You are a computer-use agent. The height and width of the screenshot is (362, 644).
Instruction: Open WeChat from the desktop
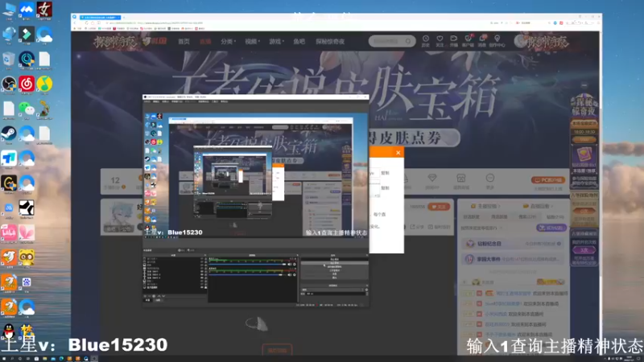click(x=27, y=109)
